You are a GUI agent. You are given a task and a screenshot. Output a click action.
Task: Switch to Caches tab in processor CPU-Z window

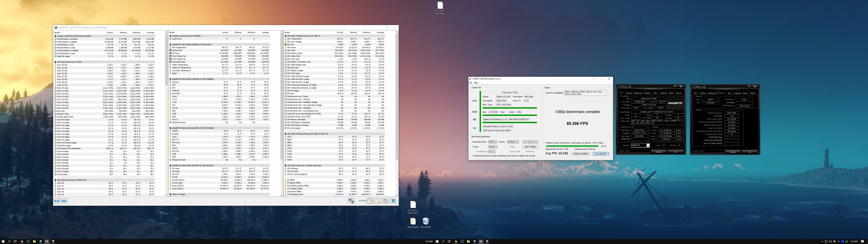pos(629,93)
